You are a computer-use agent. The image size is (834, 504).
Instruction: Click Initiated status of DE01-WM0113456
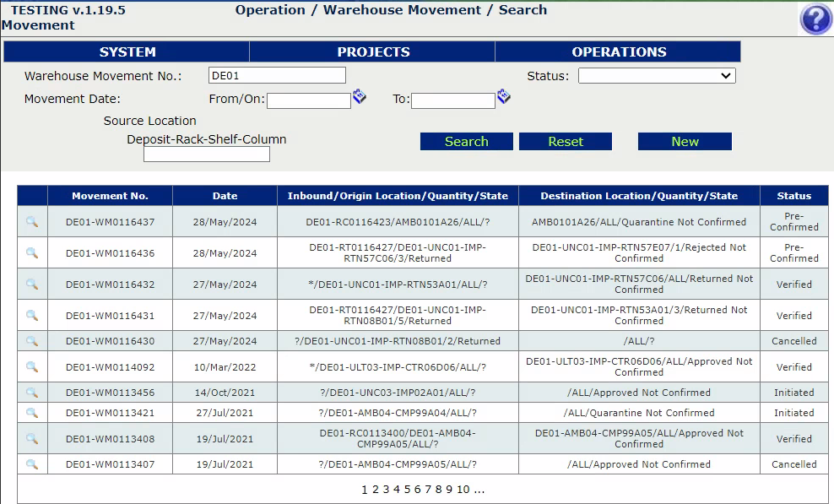pyautogui.click(x=794, y=393)
